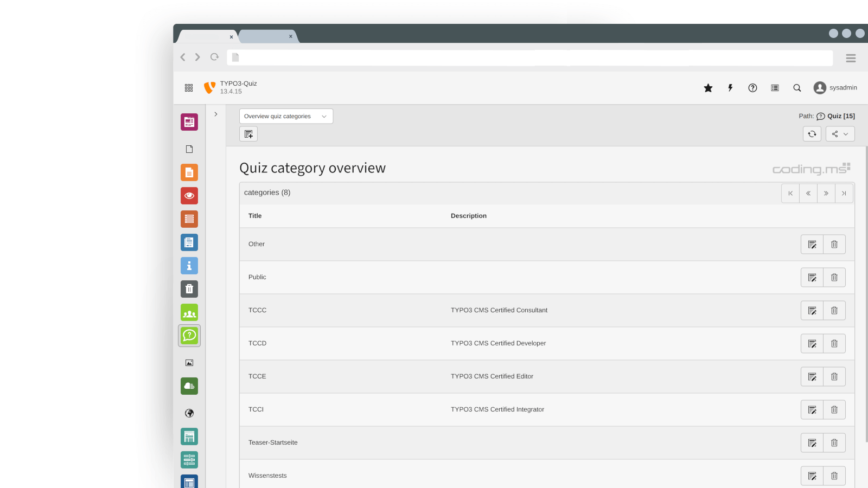Open the Overview quiz categories dropdown
The height and width of the screenshot is (488, 868).
click(286, 116)
